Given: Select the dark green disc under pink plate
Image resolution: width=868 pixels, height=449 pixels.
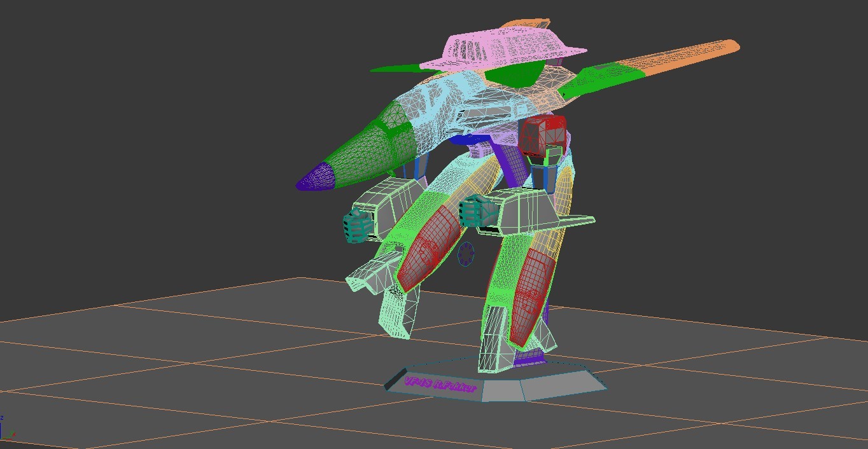Looking at the screenshot, I should pos(515,75).
